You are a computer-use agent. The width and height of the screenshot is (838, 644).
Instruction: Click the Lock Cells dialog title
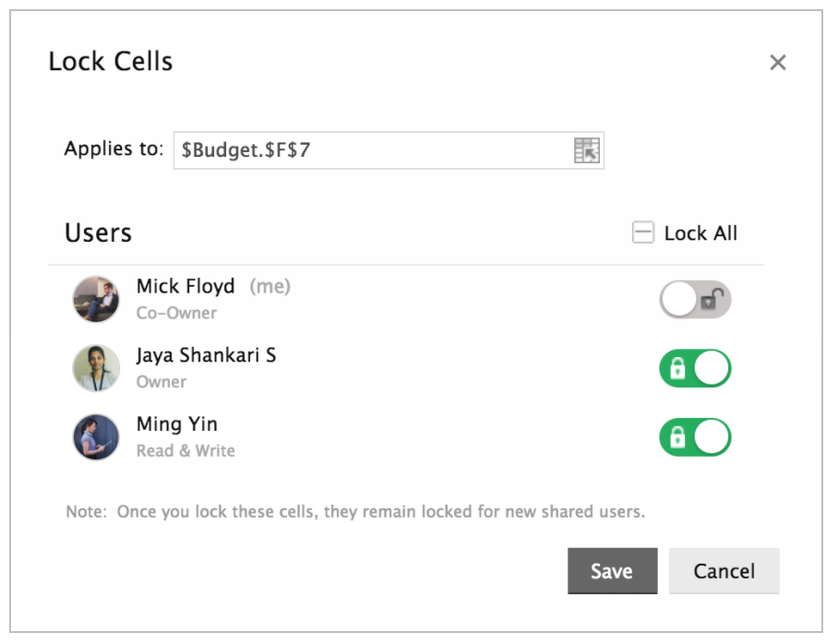click(111, 62)
